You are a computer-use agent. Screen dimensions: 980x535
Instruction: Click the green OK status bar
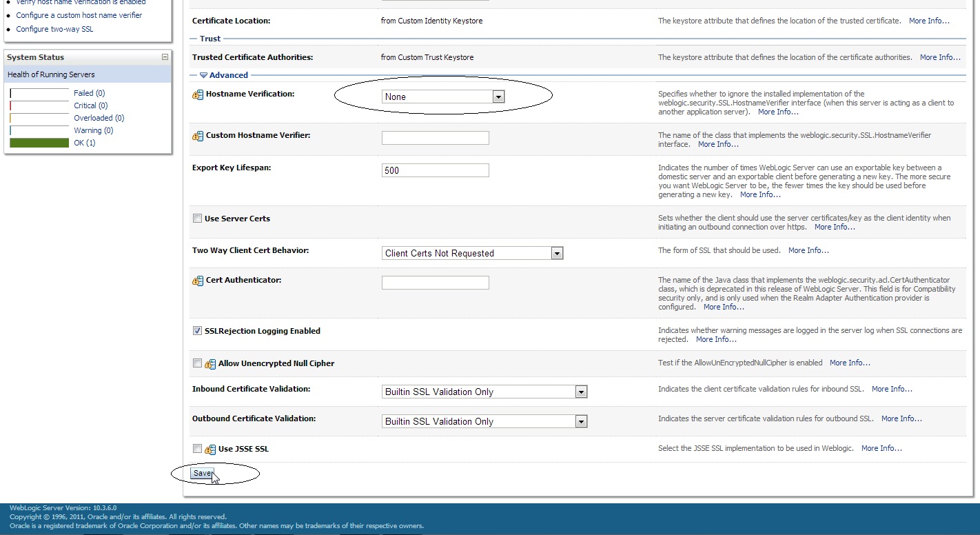[39, 143]
